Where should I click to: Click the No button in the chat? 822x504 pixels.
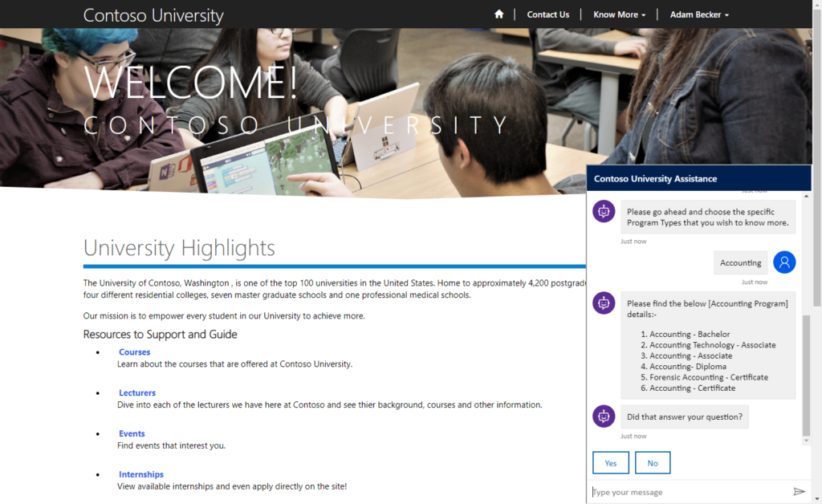(653, 462)
